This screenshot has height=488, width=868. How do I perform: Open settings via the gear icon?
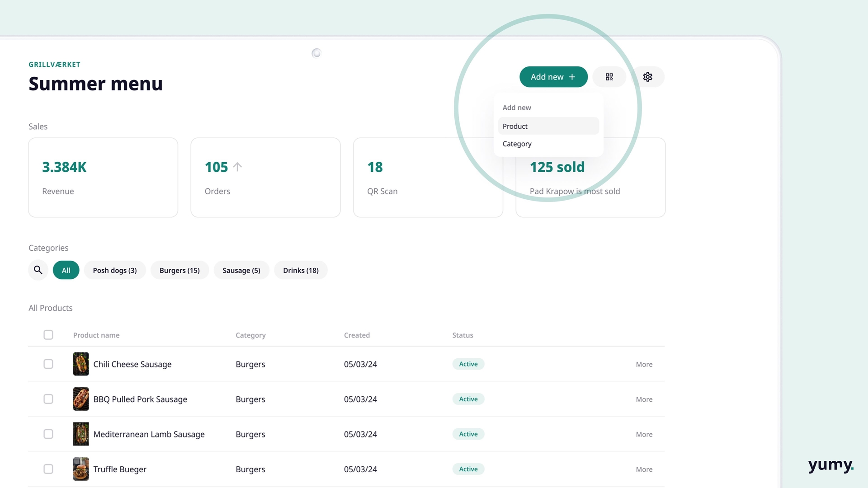[647, 77]
